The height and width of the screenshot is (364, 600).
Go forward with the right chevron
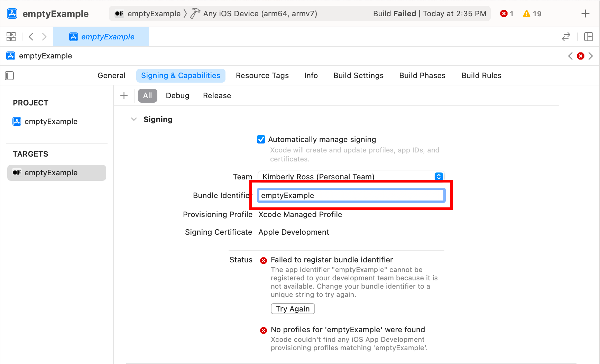[44, 37]
